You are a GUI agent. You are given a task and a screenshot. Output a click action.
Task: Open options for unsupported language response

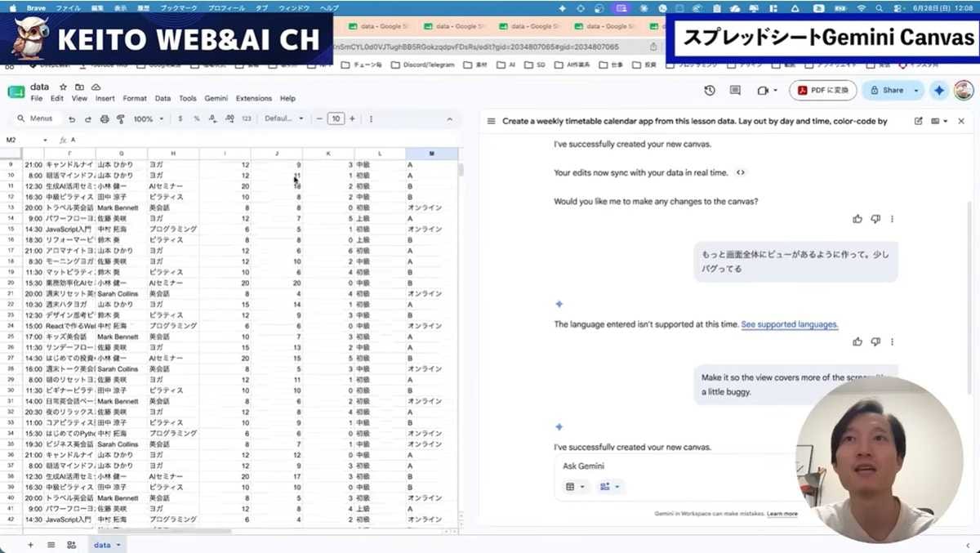click(x=892, y=341)
